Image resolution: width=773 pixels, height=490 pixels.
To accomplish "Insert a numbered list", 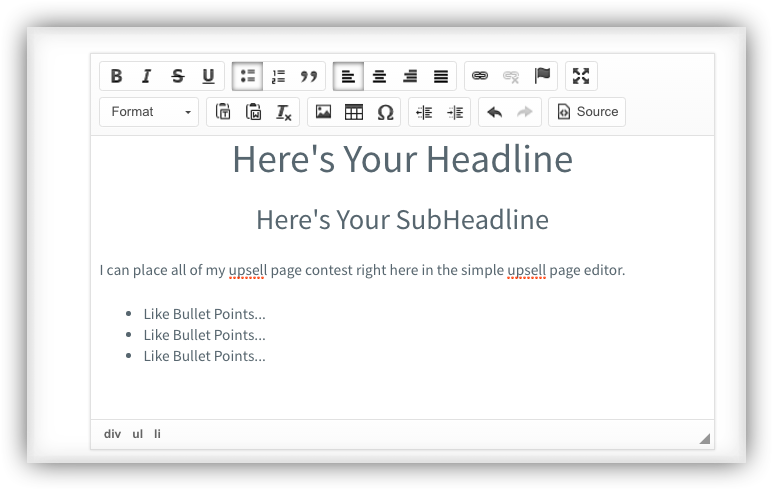I will coord(279,76).
